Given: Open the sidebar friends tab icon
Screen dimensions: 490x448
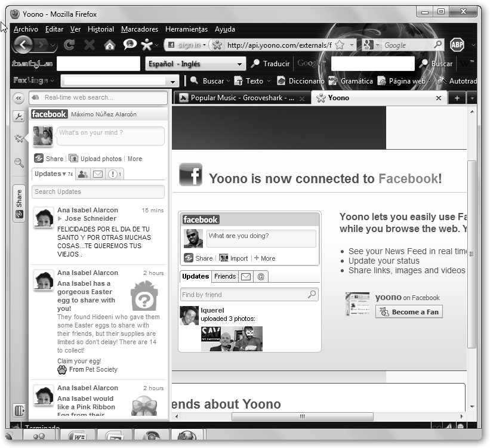Looking at the screenshot, I should click(x=83, y=174).
